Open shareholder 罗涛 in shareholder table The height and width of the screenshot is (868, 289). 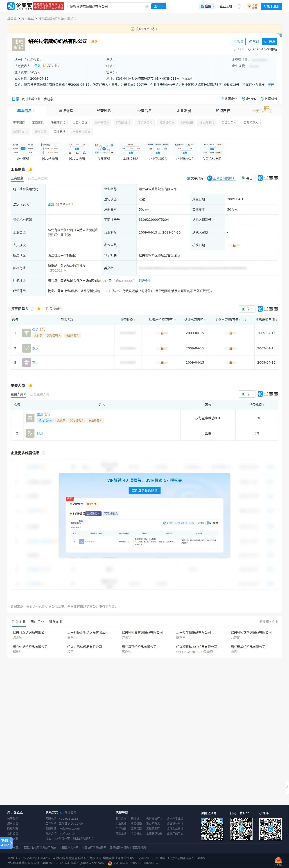pyautogui.click(x=35, y=349)
